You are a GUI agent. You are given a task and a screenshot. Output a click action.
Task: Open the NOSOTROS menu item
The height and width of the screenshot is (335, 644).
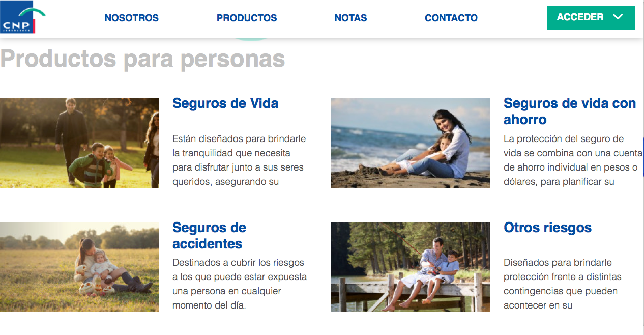point(132,18)
